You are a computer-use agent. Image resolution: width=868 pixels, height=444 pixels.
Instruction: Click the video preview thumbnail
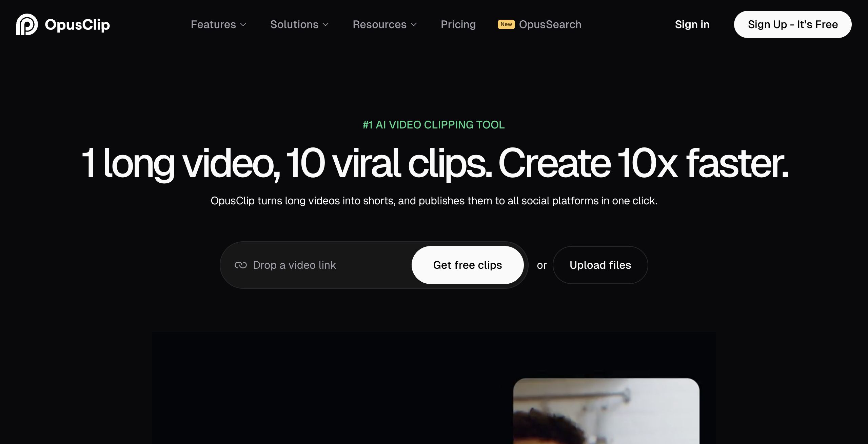606,411
